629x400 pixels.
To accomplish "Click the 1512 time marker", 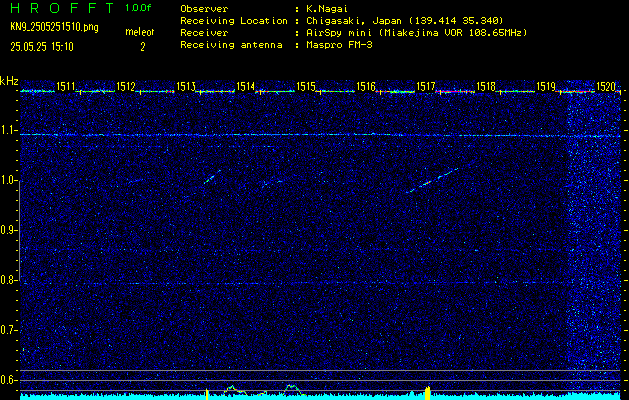I will click(x=126, y=86).
